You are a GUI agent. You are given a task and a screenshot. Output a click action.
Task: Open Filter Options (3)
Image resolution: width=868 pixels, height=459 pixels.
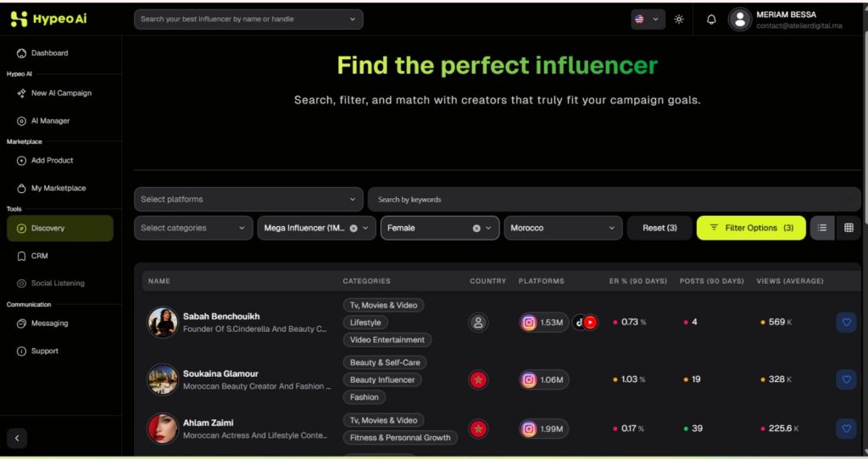pyautogui.click(x=751, y=228)
